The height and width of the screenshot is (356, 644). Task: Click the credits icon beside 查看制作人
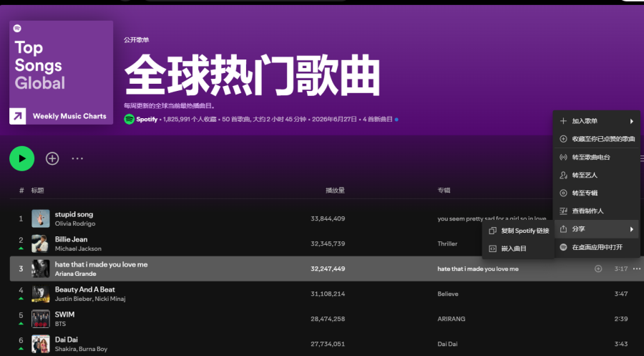click(564, 211)
